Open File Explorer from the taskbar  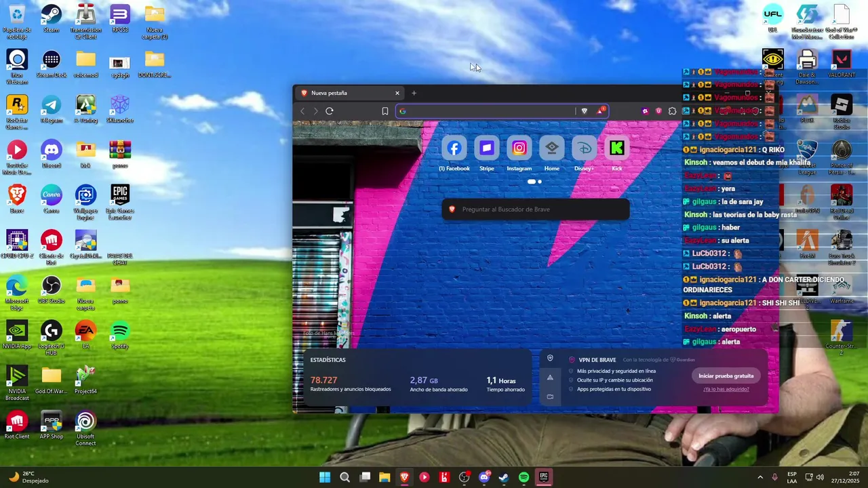(x=384, y=477)
